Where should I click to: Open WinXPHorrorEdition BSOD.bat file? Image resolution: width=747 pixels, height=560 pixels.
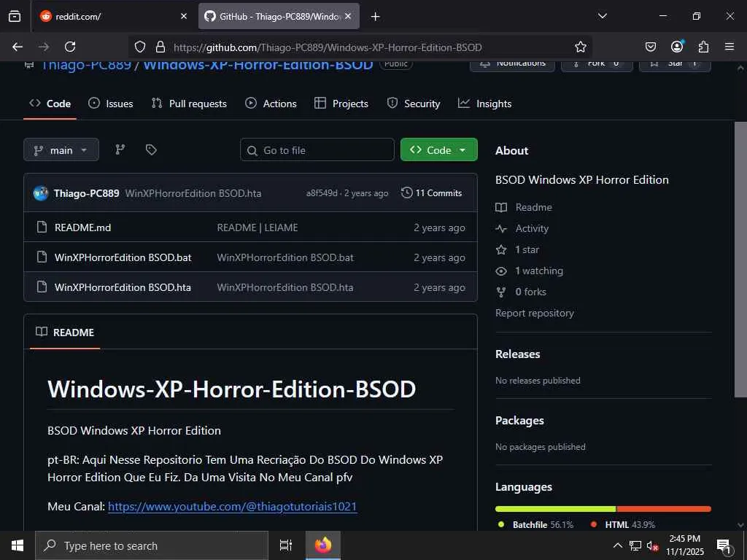pyautogui.click(x=123, y=257)
